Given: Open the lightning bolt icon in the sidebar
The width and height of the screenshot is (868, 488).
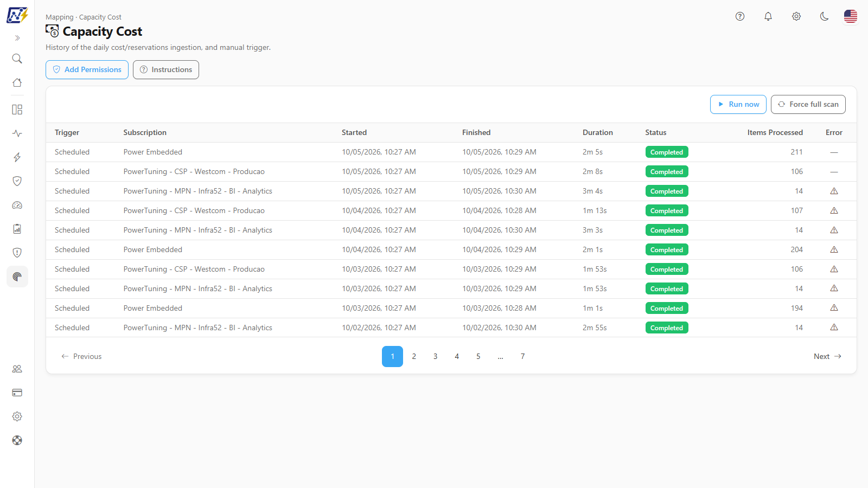Looking at the screenshot, I should tap(17, 157).
